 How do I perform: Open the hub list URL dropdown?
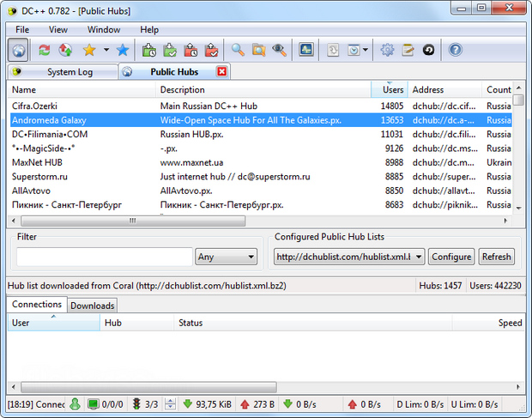point(349,257)
